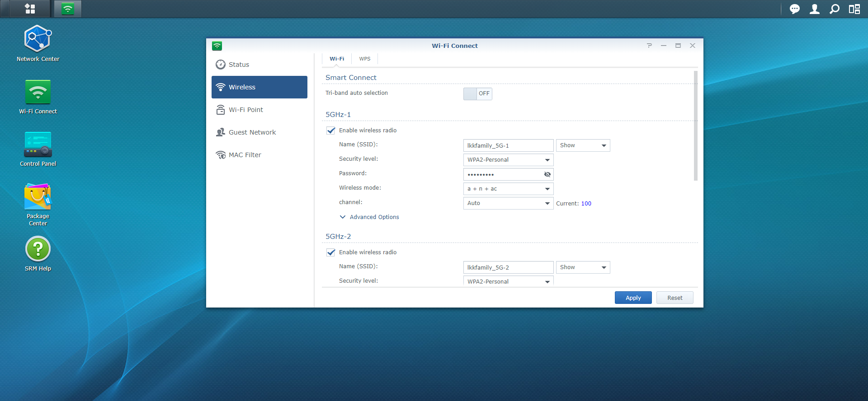Open SRM Help desktop icon

(x=38, y=254)
